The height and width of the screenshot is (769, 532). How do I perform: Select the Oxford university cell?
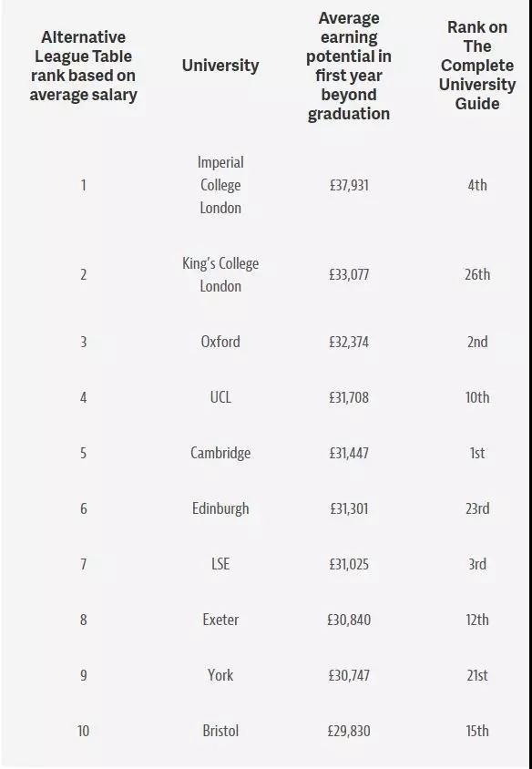[220, 342]
